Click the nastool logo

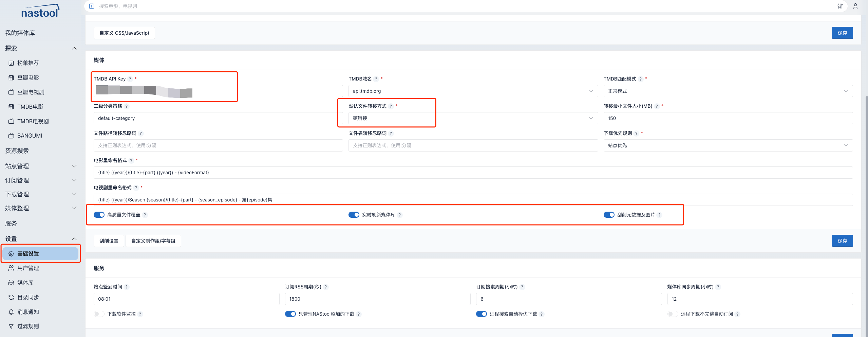click(40, 12)
